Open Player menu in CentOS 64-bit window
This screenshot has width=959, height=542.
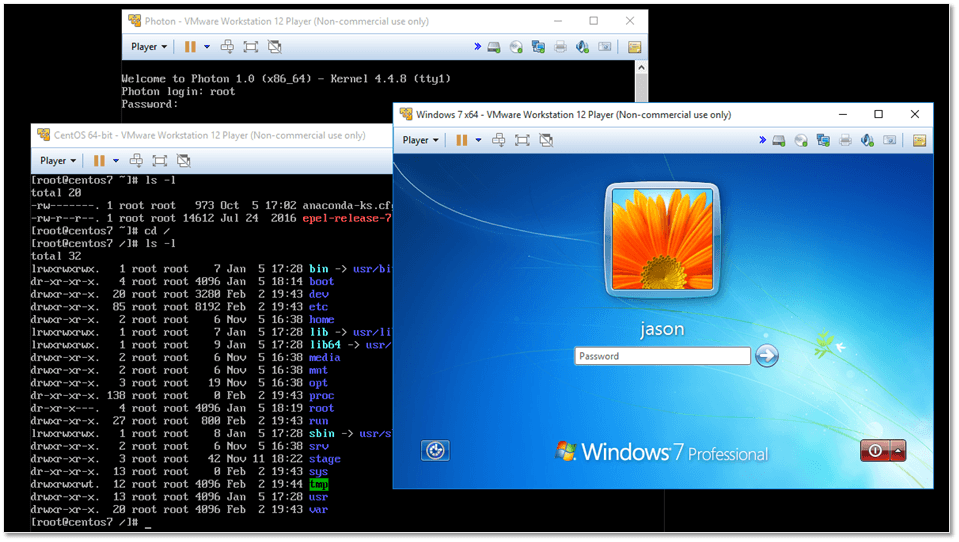[x=58, y=160]
